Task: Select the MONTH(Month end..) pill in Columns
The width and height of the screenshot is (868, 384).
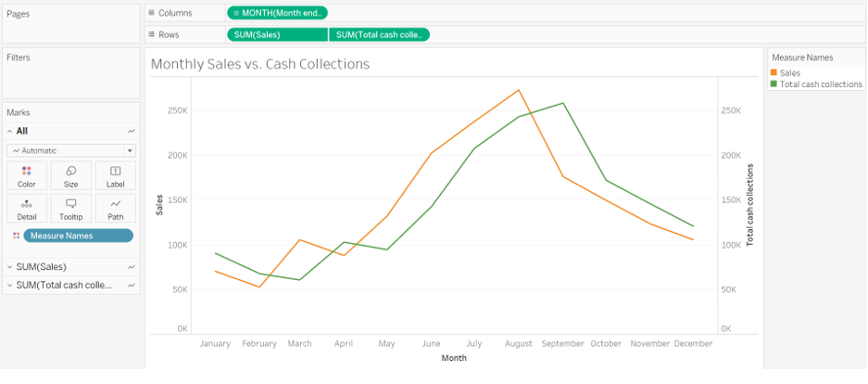Action: click(x=277, y=12)
